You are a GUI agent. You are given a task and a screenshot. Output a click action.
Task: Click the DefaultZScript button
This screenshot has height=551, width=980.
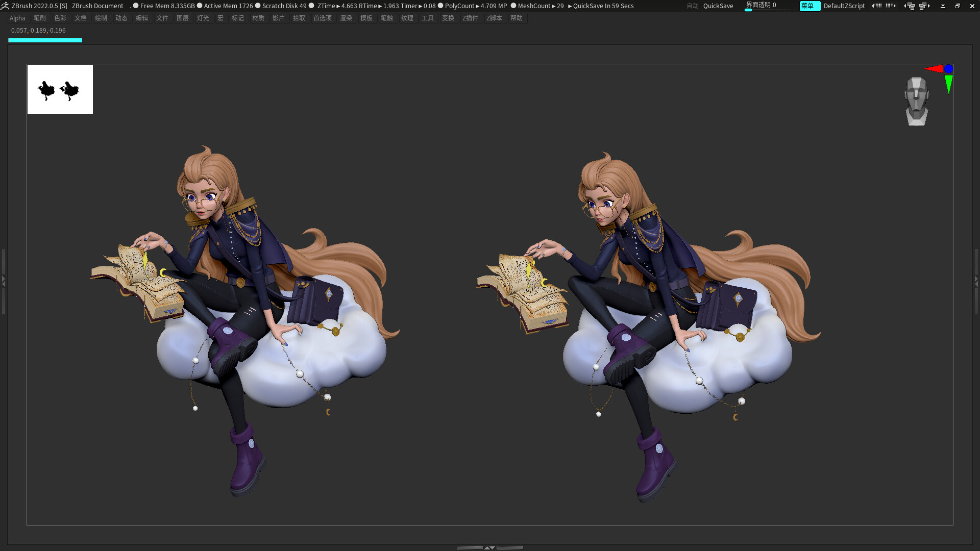[x=844, y=6]
